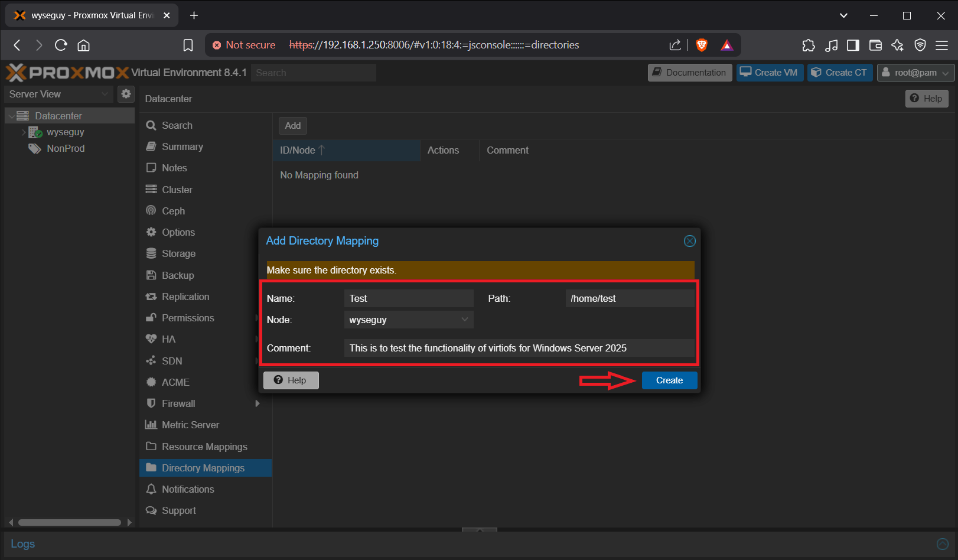958x560 pixels.
Task: Bookmark this page icon
Action: [x=188, y=45]
